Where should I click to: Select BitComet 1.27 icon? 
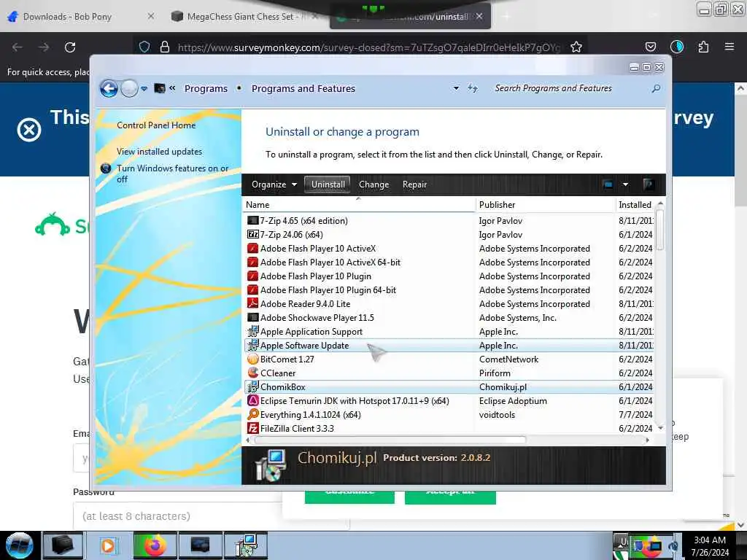pyautogui.click(x=252, y=359)
